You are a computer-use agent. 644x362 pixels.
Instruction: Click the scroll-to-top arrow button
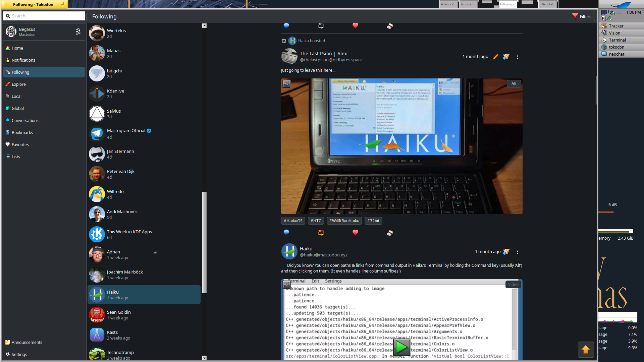tap(586, 350)
